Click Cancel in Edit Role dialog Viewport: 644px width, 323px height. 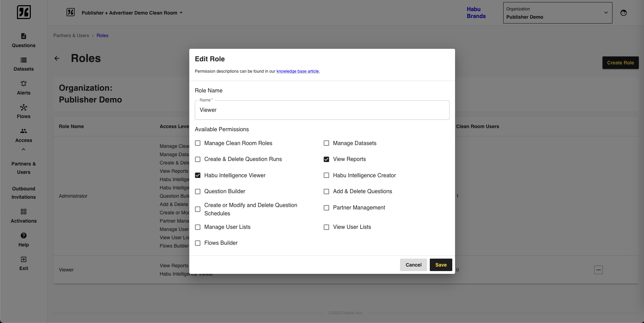coord(414,265)
